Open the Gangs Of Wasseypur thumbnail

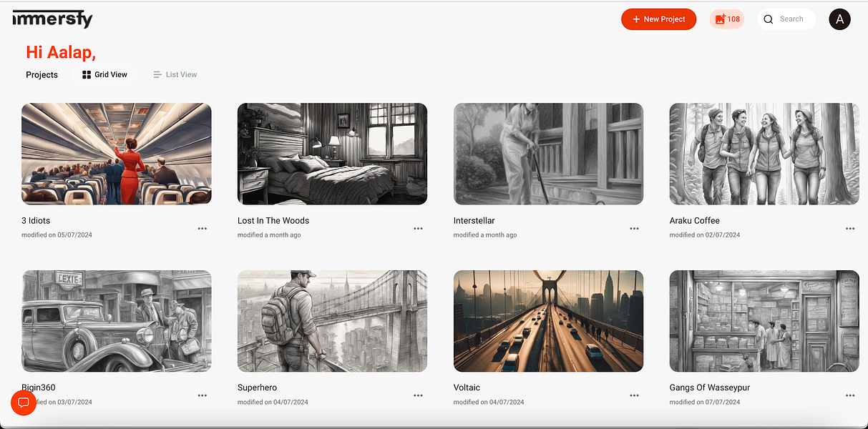tap(764, 321)
